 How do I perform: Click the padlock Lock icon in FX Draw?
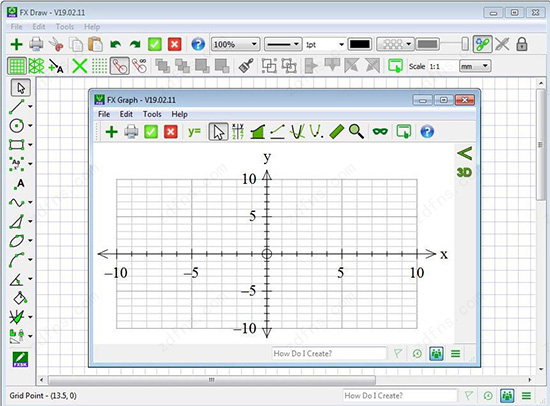click(x=522, y=44)
